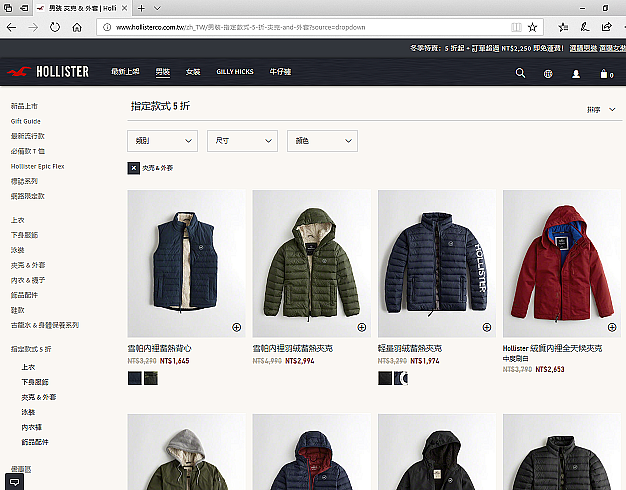Click the browser forward arrow
This screenshot has width=626, height=490.
(33, 27)
